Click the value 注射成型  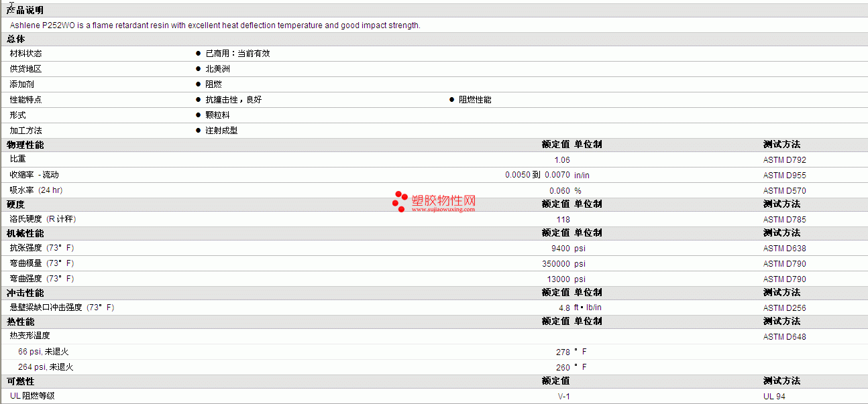pos(221,131)
